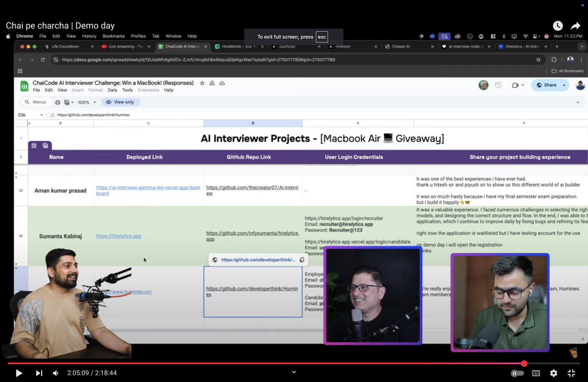The height and width of the screenshot is (382, 588).
Task: Open the 100% zoom dropdown
Action: pos(87,102)
